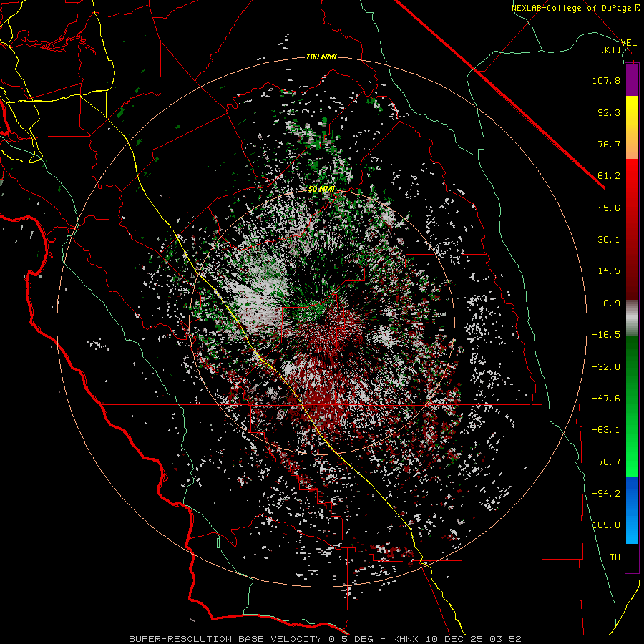This screenshot has width=644, height=644.
Task: Click the -0.9 velocity scale value
Action: [x=609, y=303]
